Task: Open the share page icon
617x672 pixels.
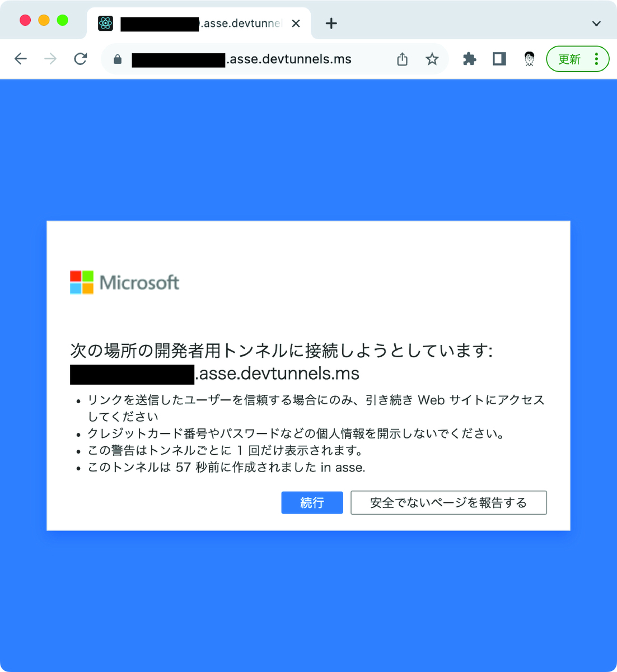Action: point(402,59)
